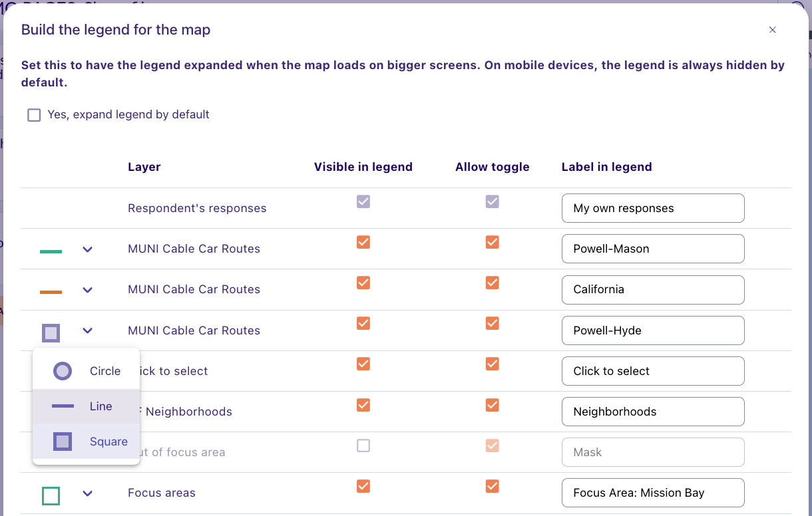This screenshot has height=516, width=812.
Task: Untick Allow toggle for Powell-Mason
Action: point(493,242)
